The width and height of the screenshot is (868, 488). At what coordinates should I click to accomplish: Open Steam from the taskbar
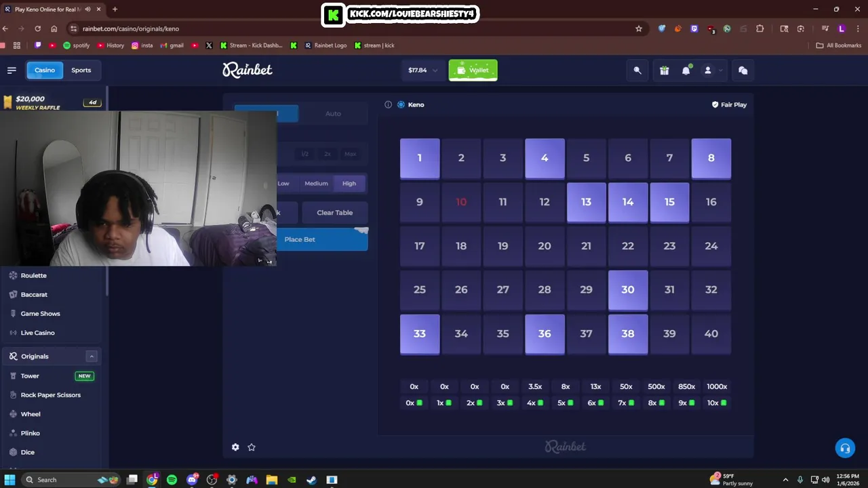[x=311, y=480]
